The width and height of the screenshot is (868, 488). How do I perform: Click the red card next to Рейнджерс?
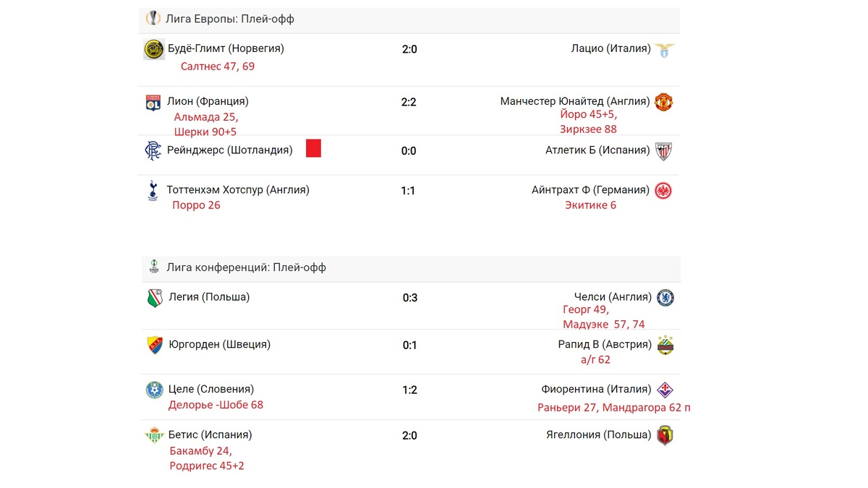(x=313, y=148)
